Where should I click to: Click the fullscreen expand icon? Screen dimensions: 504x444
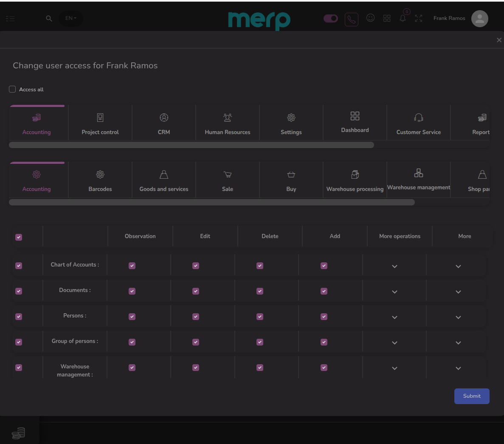click(x=419, y=18)
